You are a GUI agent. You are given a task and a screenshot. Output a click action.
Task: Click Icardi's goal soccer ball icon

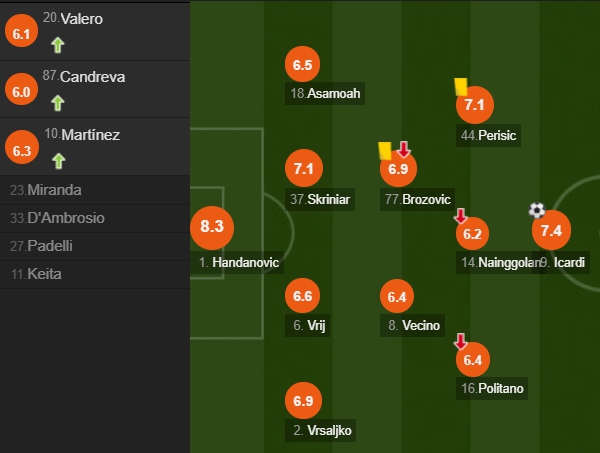[x=536, y=210]
